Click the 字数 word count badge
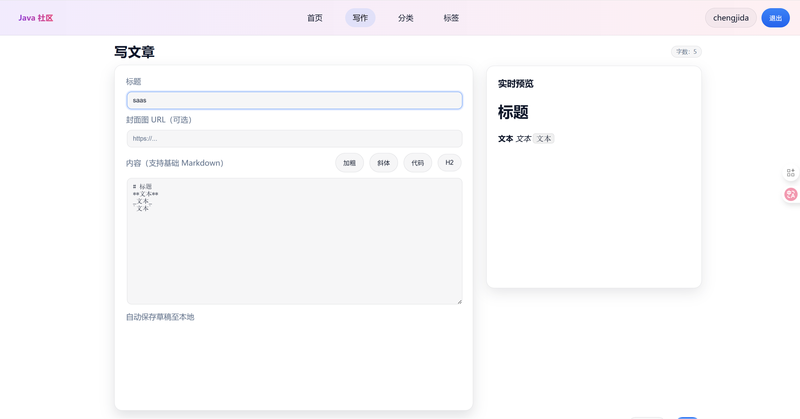800x419 pixels. [686, 52]
